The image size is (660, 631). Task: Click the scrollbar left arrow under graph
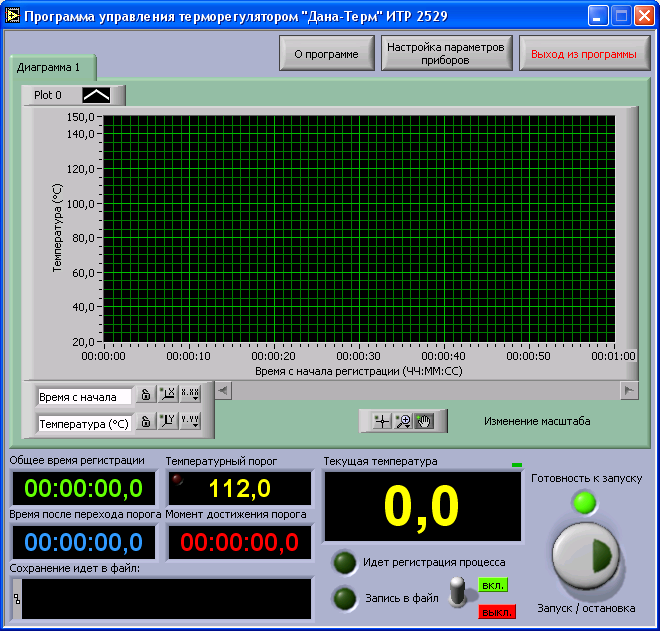pyautogui.click(x=223, y=390)
